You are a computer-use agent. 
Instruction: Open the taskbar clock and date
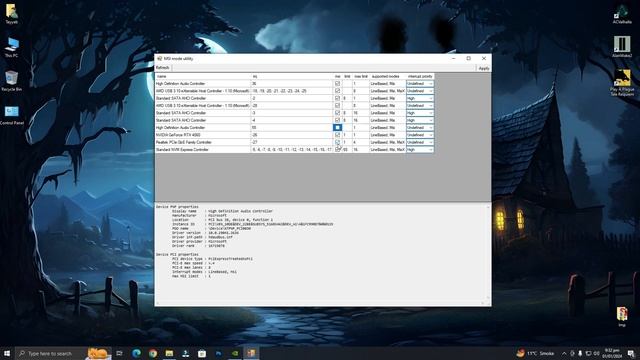(612, 353)
